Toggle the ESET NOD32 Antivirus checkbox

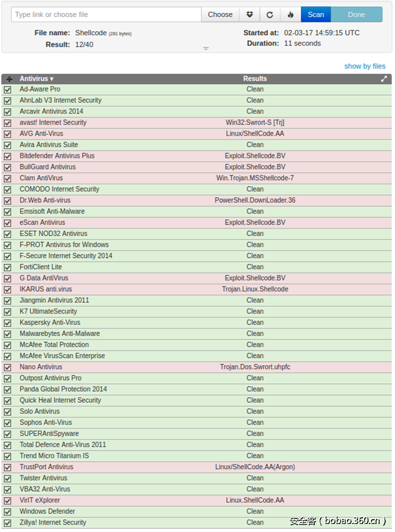(x=7, y=234)
